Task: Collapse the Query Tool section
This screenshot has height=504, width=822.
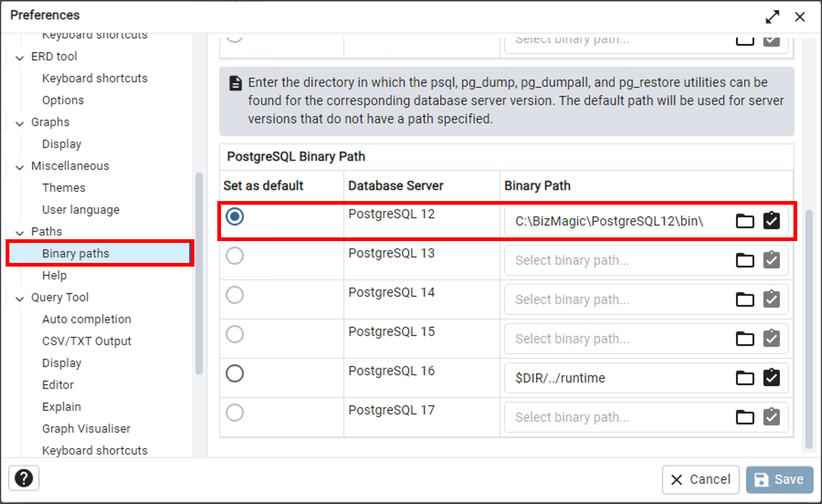Action: click(20, 298)
